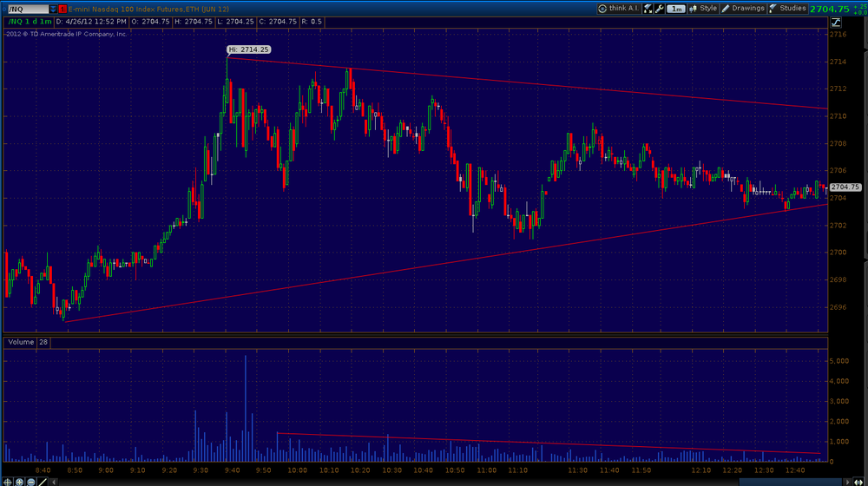This screenshot has width=868, height=486.
Task: Click the 2710 price axis label
Action: [838, 116]
